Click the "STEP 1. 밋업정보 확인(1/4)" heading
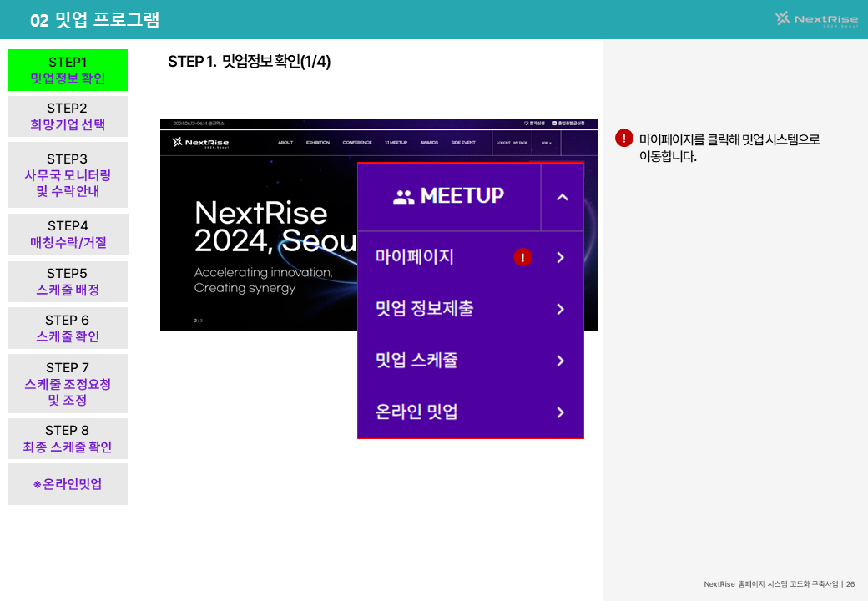The height and width of the screenshot is (601, 868). (x=249, y=62)
